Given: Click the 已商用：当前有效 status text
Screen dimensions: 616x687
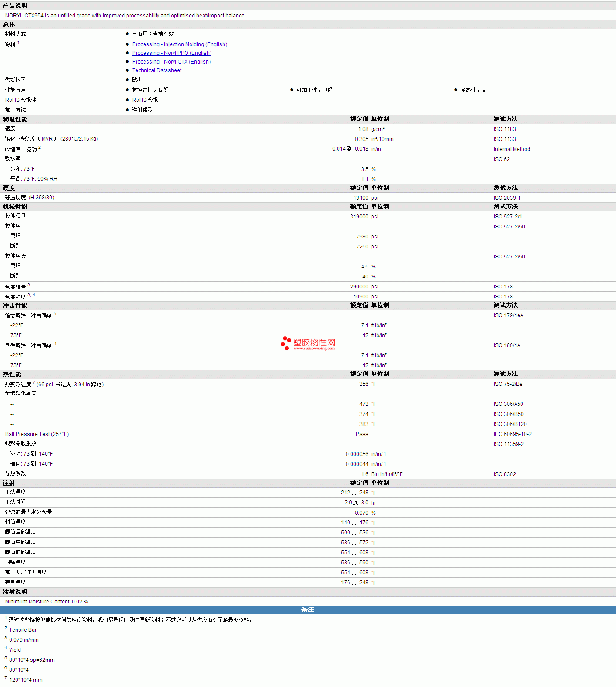Looking at the screenshot, I should (153, 34).
